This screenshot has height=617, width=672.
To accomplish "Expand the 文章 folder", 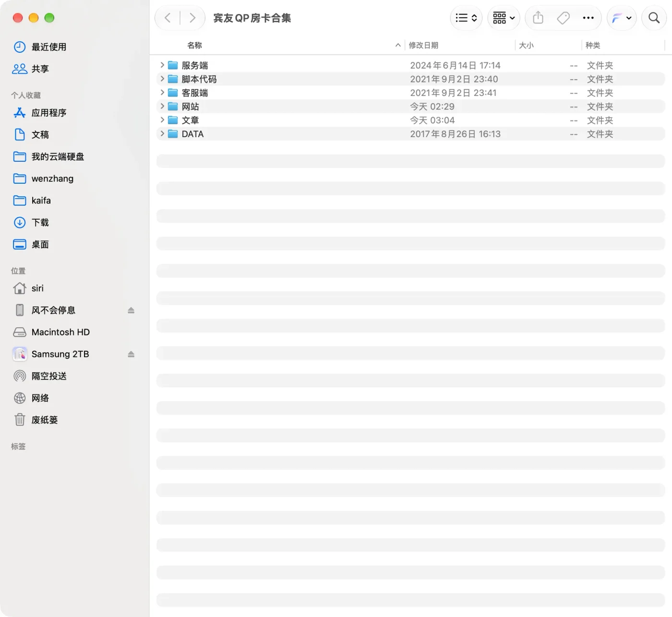I will coord(162,120).
